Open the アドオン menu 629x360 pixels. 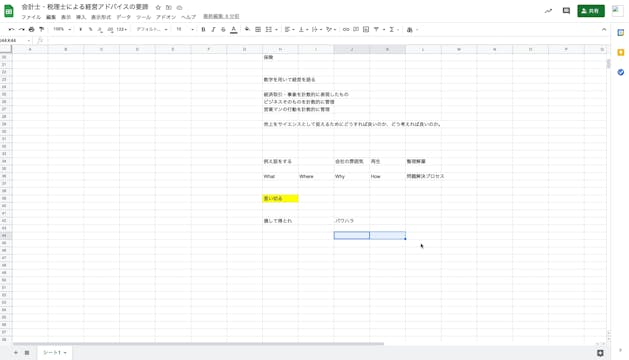(x=166, y=17)
